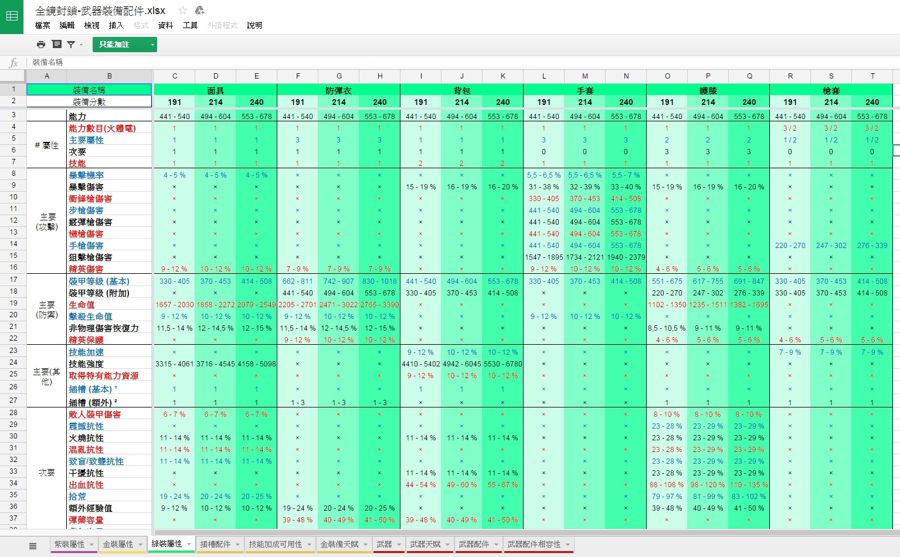Viewport: 900px width, 557px height.
Task: Click the fx formula icon
Action: 14,62
